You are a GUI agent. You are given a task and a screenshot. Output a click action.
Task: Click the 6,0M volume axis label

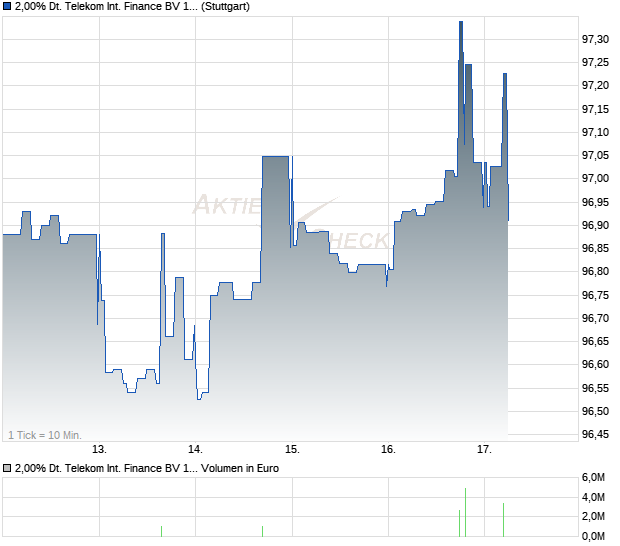point(592,477)
